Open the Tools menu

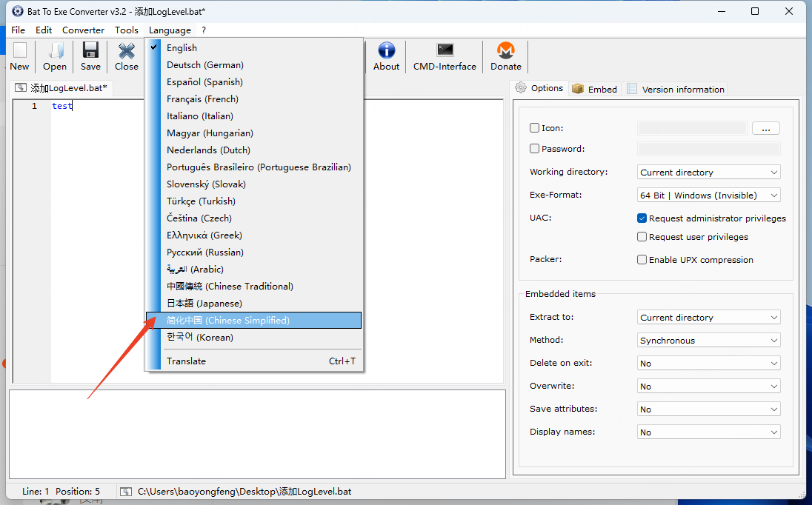tap(127, 30)
